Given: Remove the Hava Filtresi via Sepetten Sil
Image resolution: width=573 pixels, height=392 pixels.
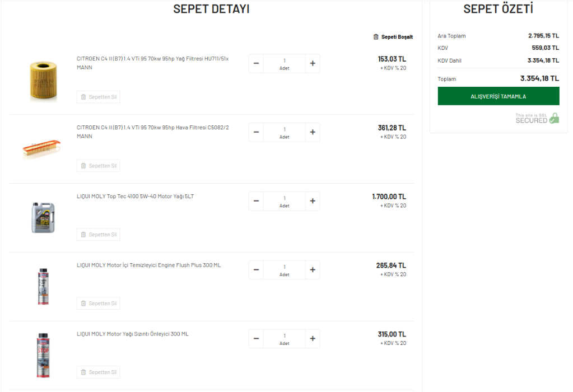Looking at the screenshot, I should (x=99, y=166).
